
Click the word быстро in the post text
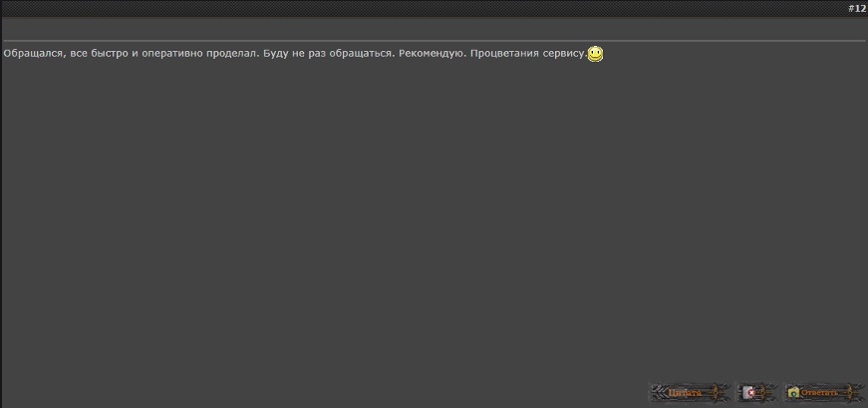pyautogui.click(x=110, y=54)
